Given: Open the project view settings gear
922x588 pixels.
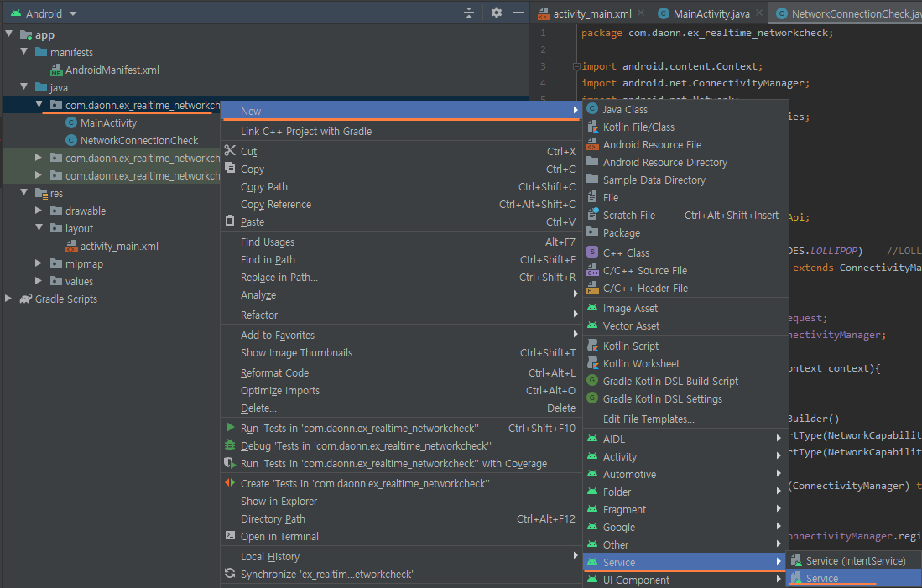Looking at the screenshot, I should (497, 13).
